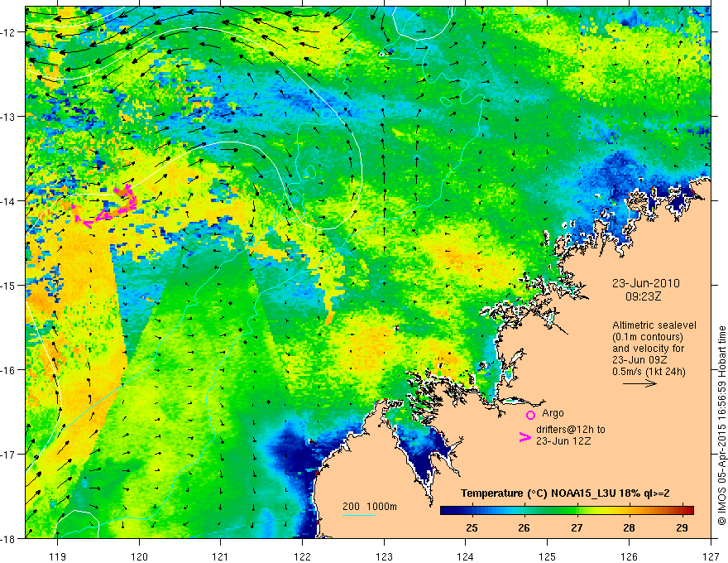Click the latitude axis label -15
This screenshot has height=563, width=728.
9,285
